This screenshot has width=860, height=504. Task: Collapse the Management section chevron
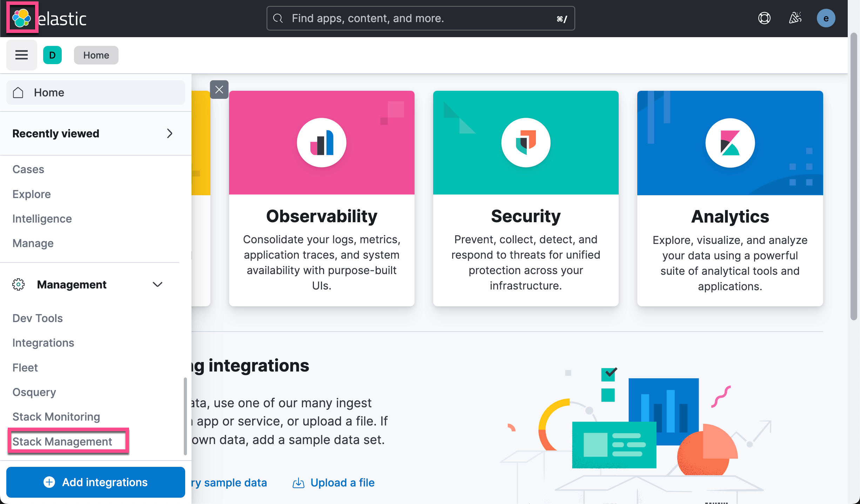coord(157,285)
